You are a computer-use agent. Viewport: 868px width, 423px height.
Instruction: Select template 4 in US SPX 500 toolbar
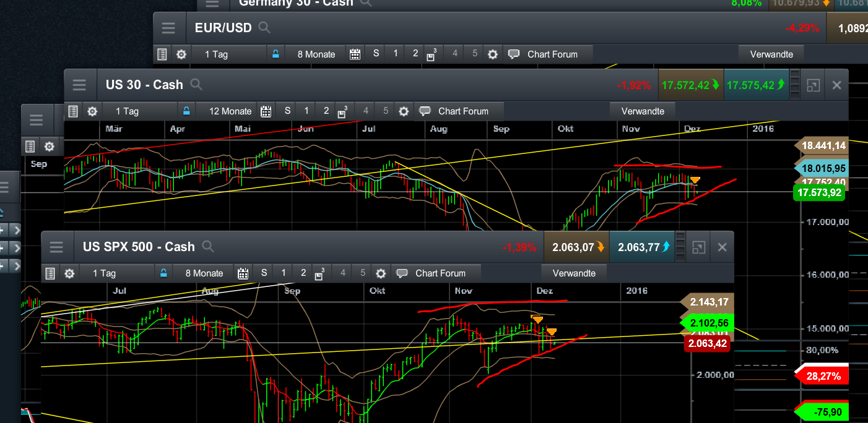tap(342, 273)
